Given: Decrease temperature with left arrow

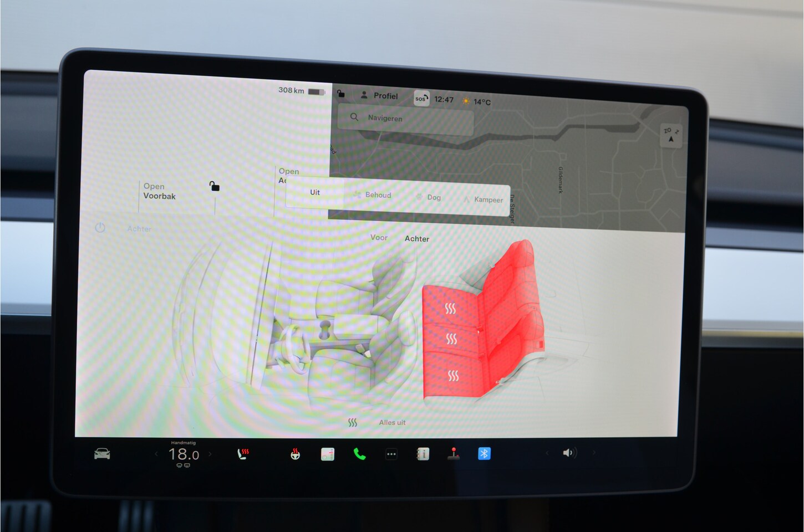Looking at the screenshot, I should (156, 454).
